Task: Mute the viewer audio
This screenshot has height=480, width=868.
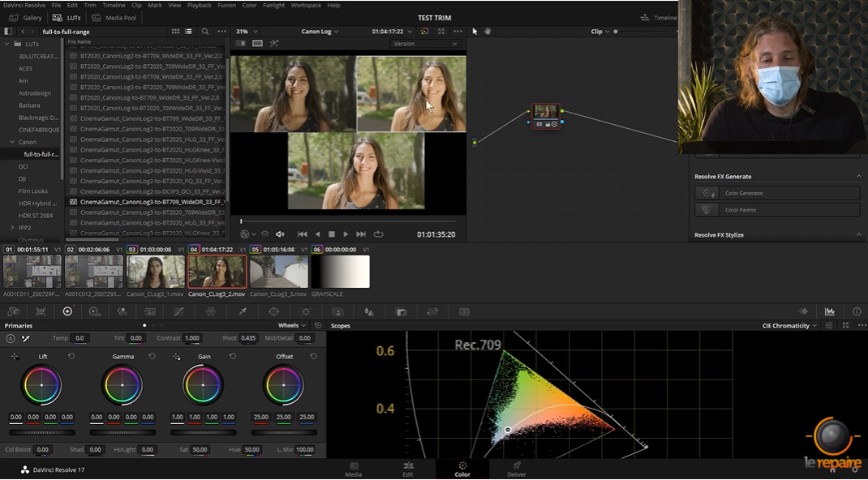Action: 280,234
